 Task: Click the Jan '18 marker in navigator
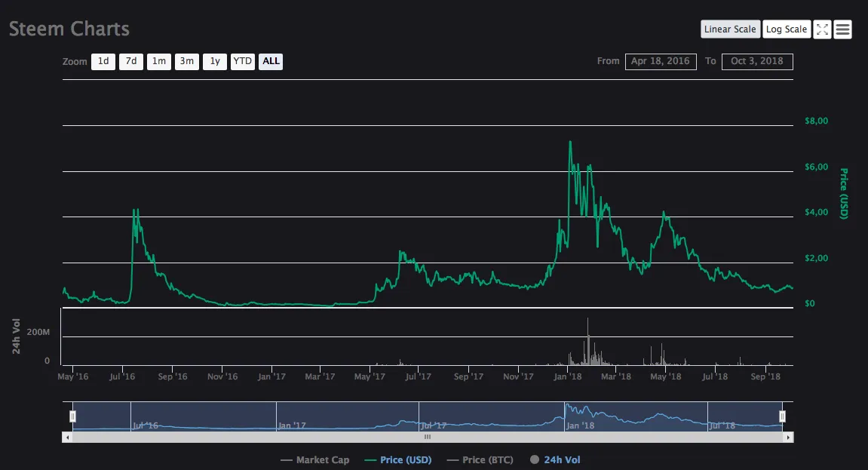(x=580, y=425)
